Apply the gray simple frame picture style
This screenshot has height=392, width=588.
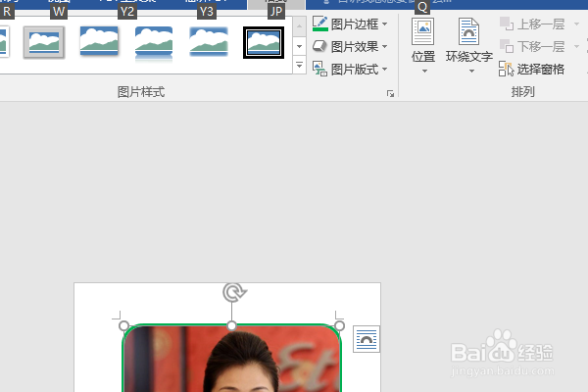click(44, 42)
